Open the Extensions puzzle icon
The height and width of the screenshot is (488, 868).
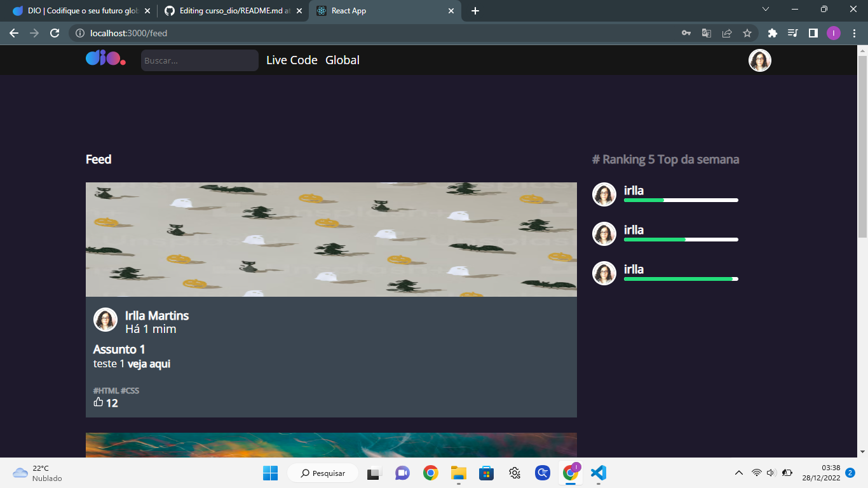(773, 33)
